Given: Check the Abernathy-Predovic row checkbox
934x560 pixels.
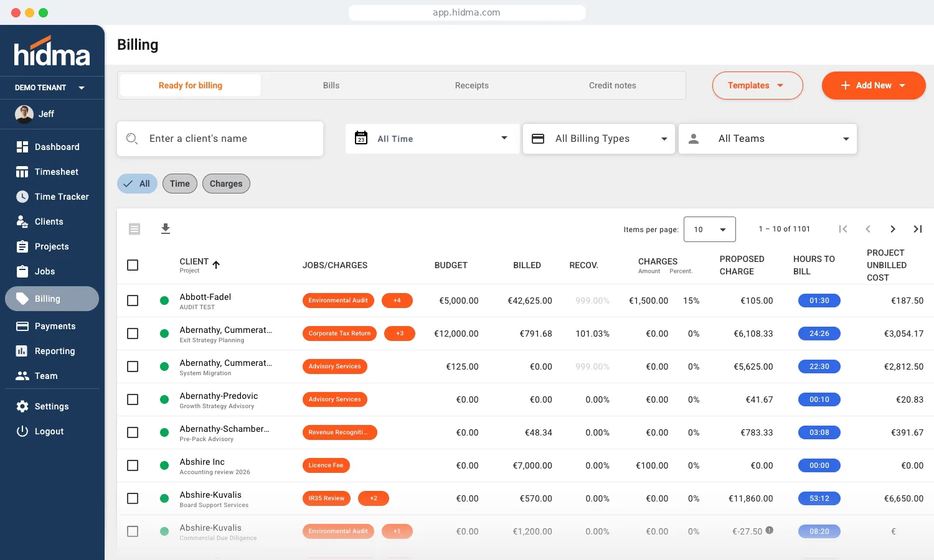Looking at the screenshot, I should (133, 399).
